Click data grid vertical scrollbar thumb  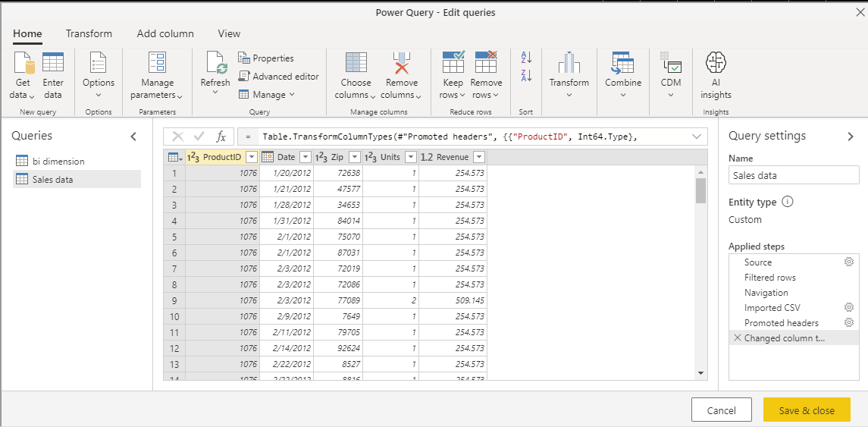[700, 190]
